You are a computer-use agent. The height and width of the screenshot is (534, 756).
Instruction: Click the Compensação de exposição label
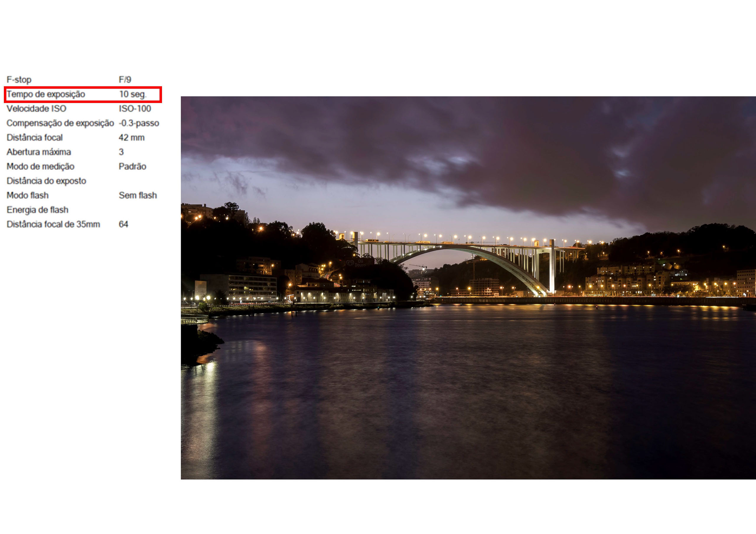(x=60, y=123)
